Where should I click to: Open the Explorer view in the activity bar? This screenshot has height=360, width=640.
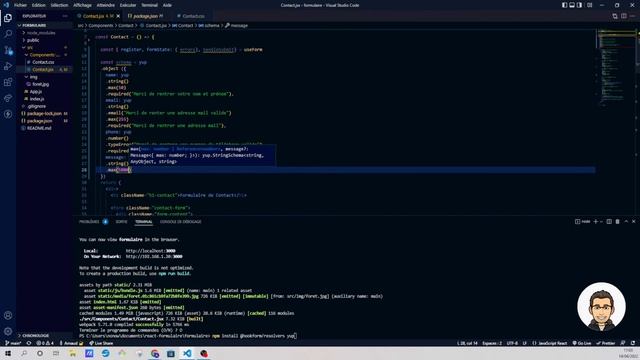tap(8, 18)
